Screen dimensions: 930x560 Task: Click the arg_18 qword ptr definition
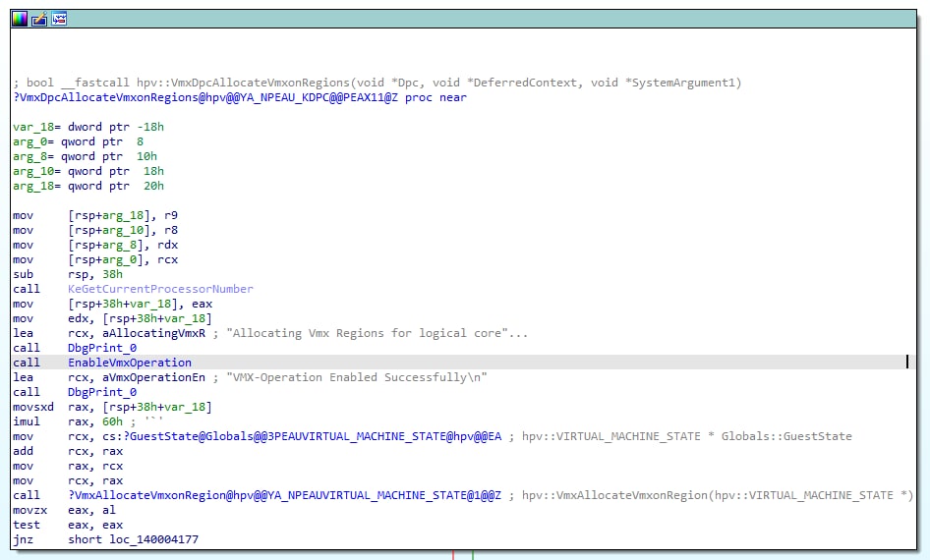[x=88, y=186]
